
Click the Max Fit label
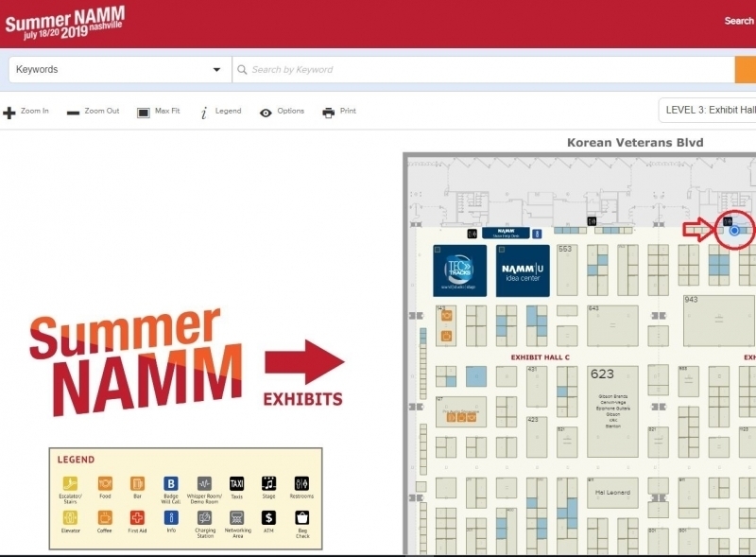pos(167,111)
